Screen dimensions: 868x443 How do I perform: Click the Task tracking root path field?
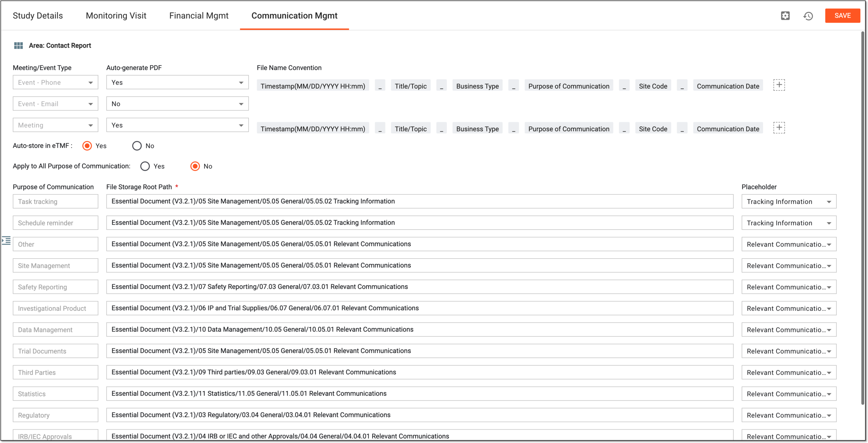point(420,201)
